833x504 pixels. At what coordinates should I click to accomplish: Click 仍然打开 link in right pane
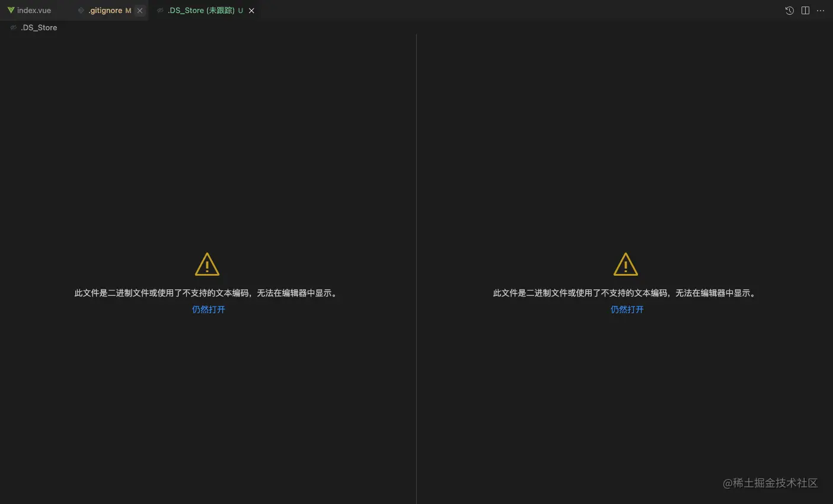pyautogui.click(x=627, y=310)
